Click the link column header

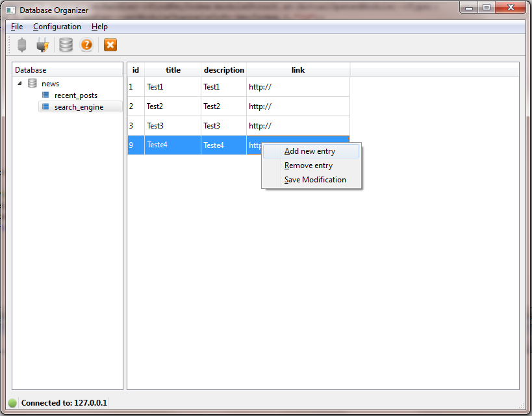point(298,70)
